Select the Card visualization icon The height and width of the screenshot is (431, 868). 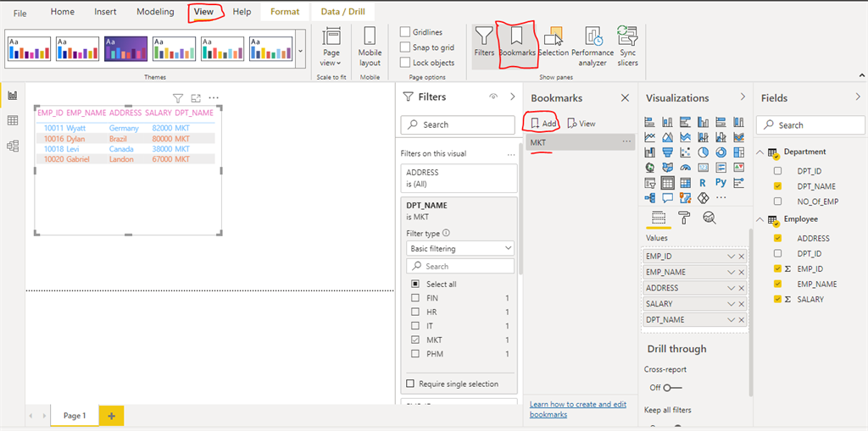(704, 167)
